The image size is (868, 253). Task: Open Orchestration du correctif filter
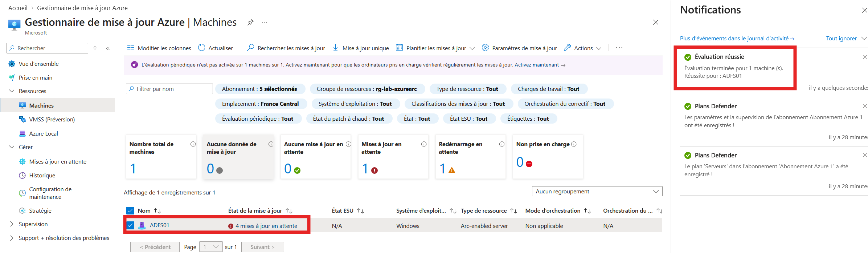point(565,104)
